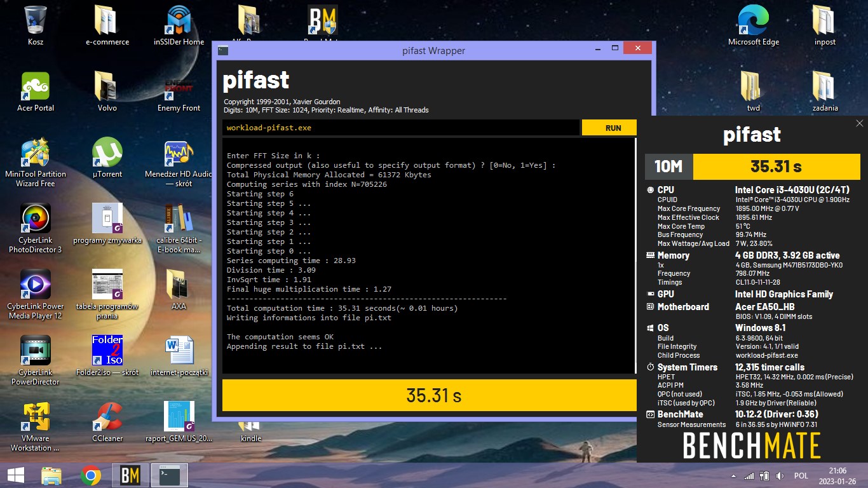Click the pifast console output scrollbar
Viewport: 868px width, 488px height.
(635, 255)
